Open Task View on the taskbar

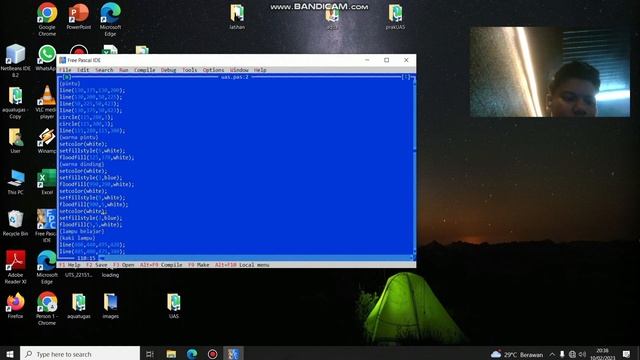(150, 354)
